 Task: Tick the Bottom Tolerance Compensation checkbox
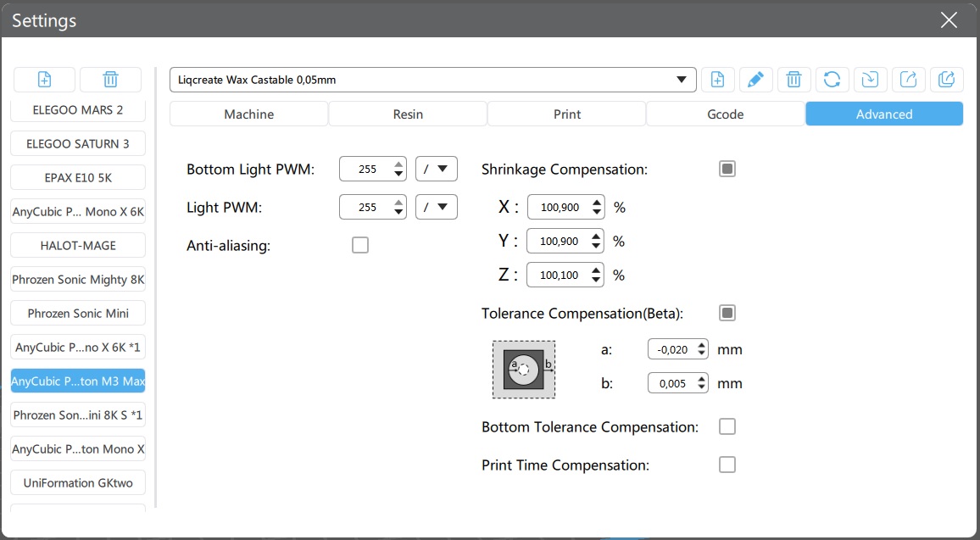point(727,426)
